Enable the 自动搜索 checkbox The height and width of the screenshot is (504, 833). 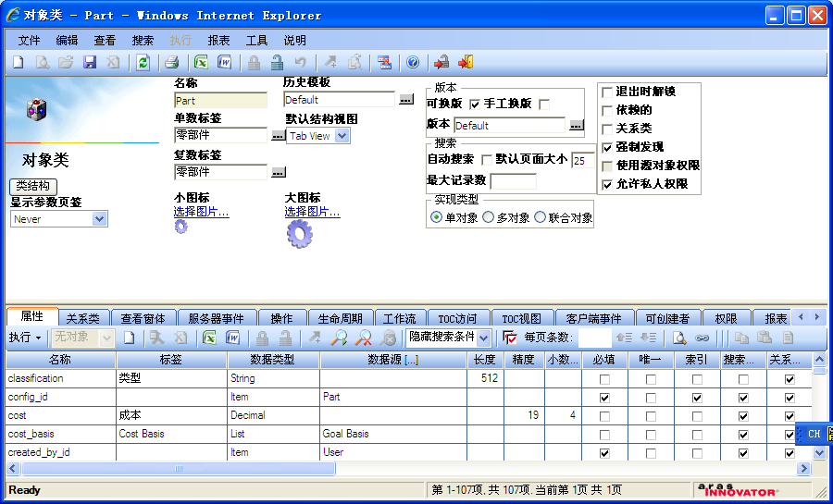(x=486, y=160)
